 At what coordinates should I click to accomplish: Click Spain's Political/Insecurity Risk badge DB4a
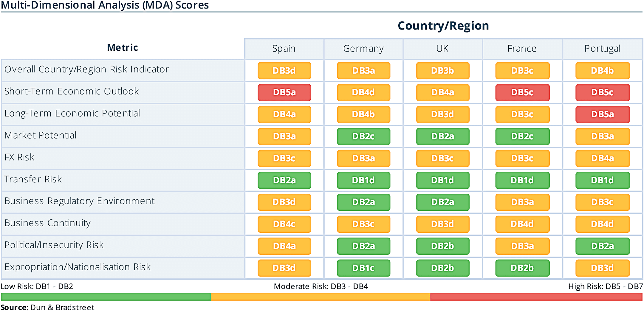coord(284,246)
